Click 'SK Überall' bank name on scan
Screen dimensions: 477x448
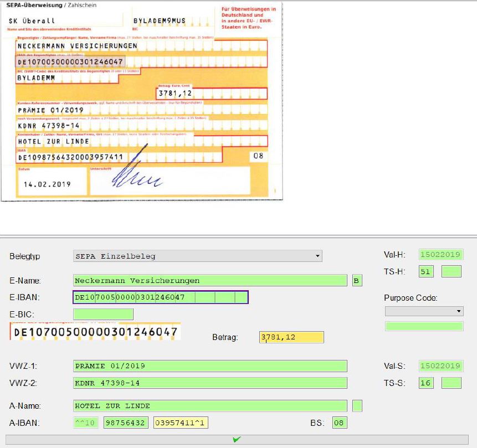32,21
